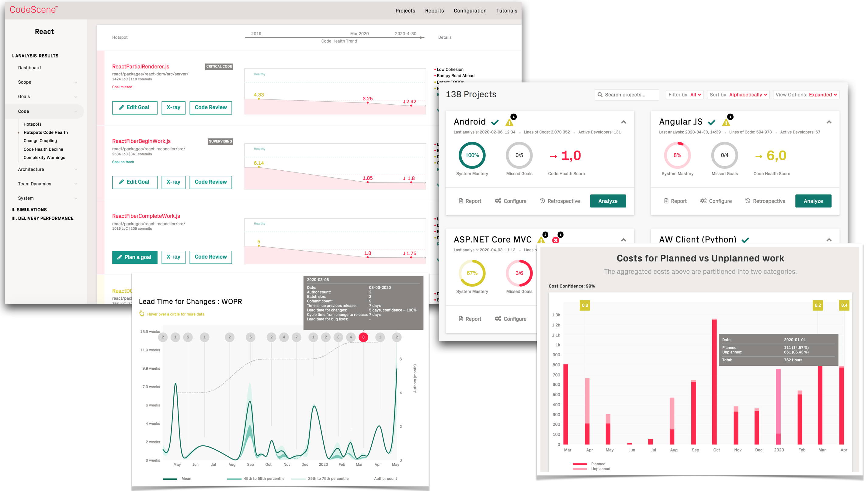
Task: Open the Tutorials menu
Action: 506,11
